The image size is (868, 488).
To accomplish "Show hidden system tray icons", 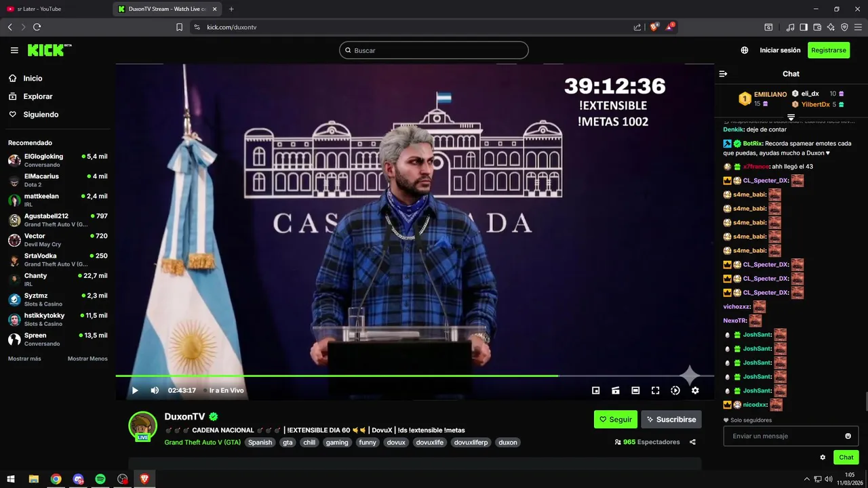I will pyautogui.click(x=806, y=479).
